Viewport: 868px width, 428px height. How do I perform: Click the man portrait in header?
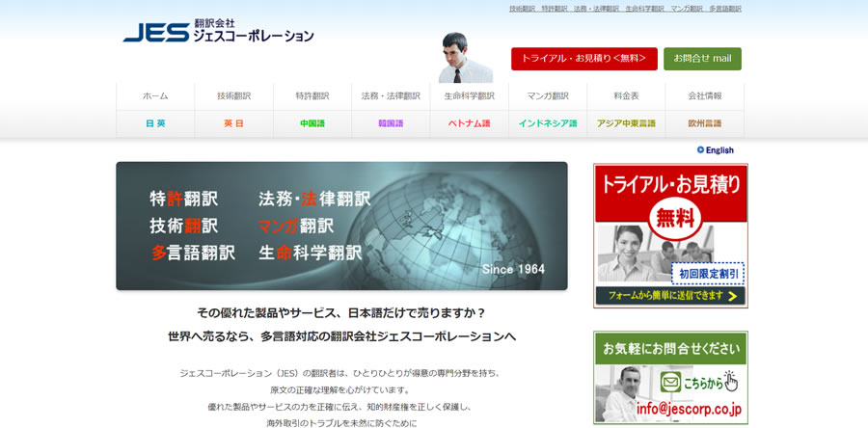coord(465,58)
